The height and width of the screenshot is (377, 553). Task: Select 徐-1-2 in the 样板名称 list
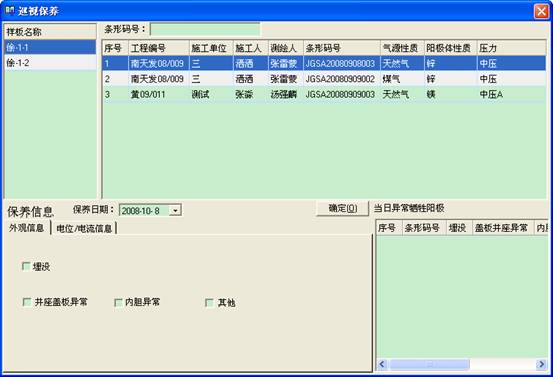click(x=50, y=63)
